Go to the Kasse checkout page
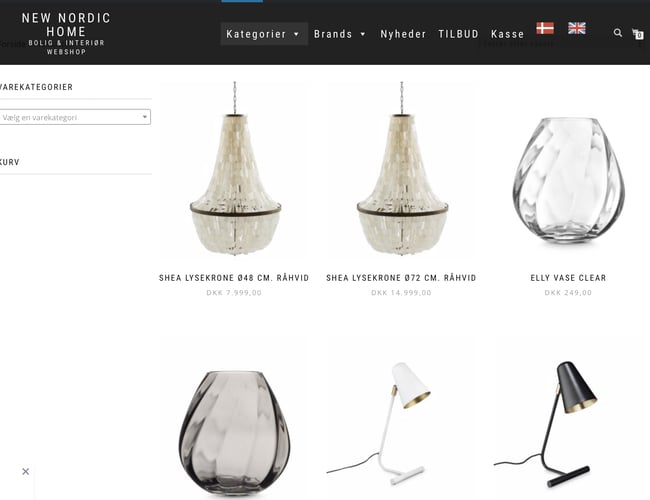 tap(507, 34)
